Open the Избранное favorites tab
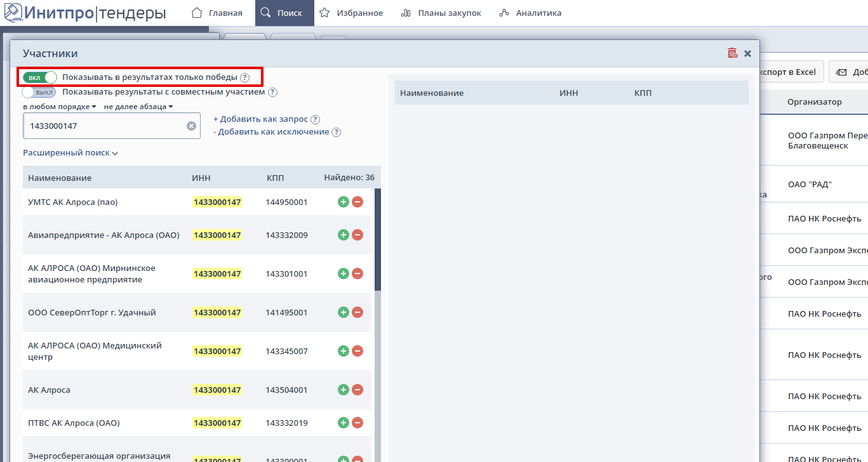Image resolution: width=868 pixels, height=462 pixels. (351, 13)
